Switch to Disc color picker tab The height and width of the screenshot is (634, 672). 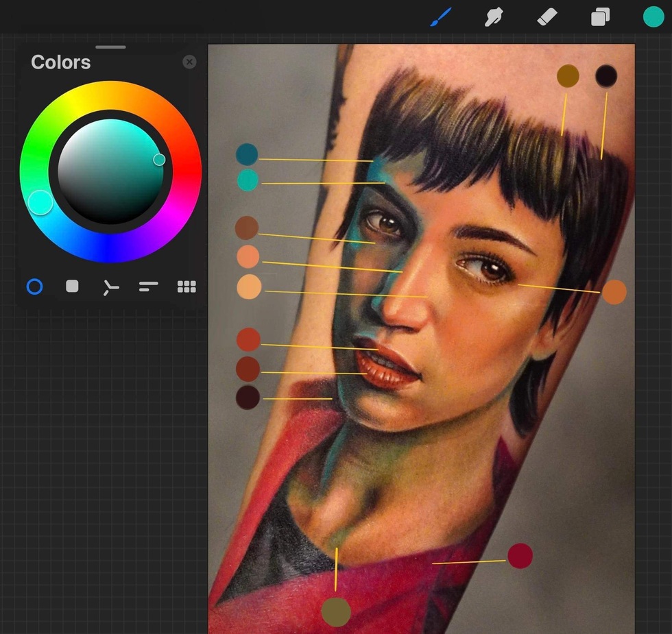click(34, 286)
